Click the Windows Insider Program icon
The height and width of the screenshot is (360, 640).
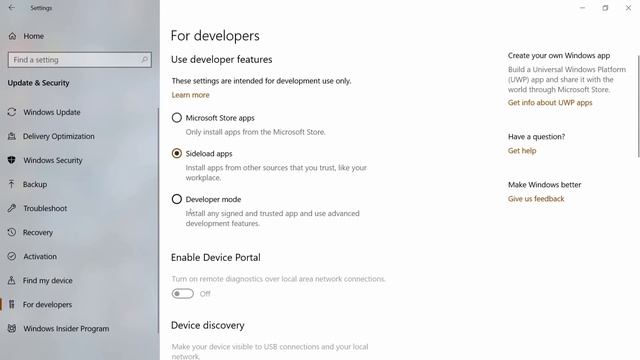[12, 329]
